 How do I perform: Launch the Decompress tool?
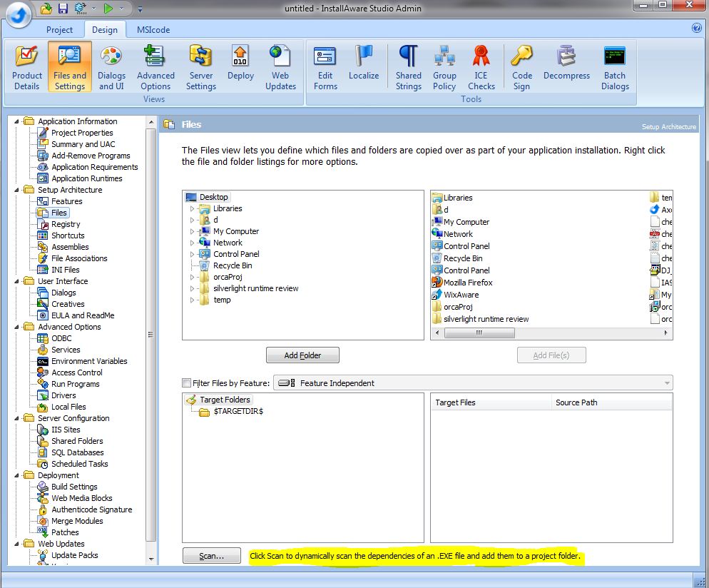[566, 63]
